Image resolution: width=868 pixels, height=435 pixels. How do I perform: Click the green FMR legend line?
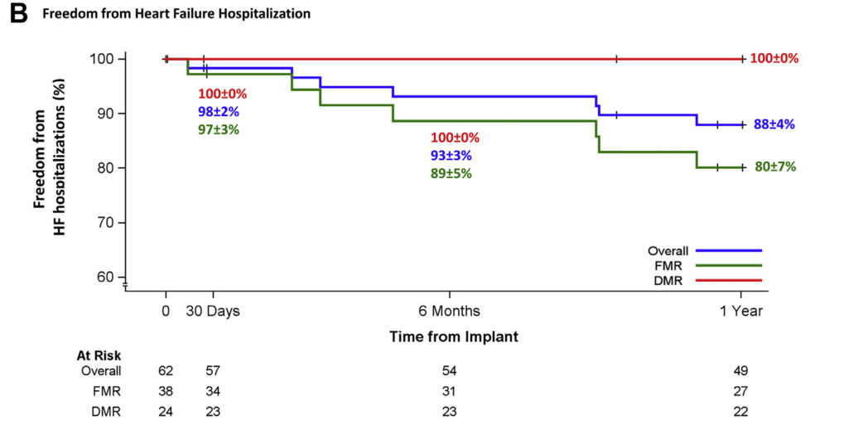[x=728, y=265]
